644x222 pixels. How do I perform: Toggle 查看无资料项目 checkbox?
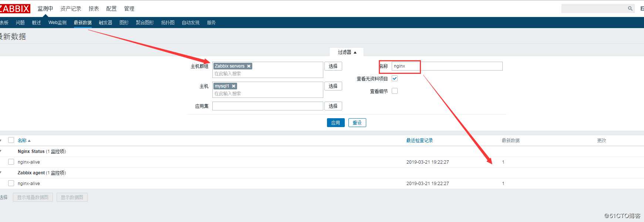coord(395,78)
